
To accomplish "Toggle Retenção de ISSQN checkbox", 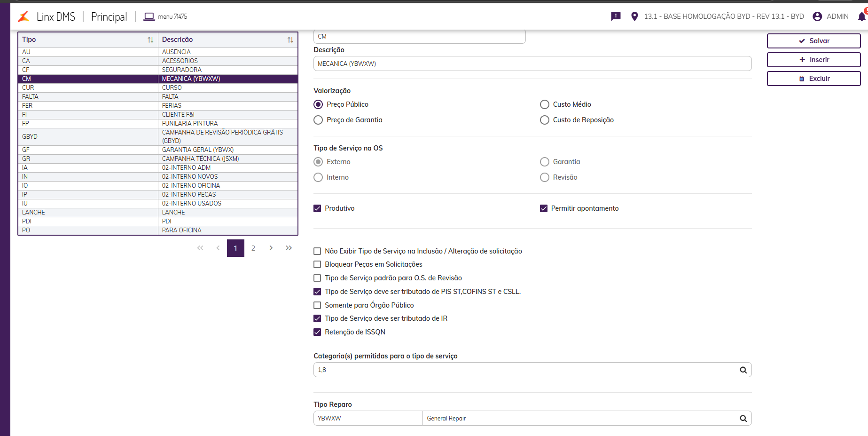I will (317, 332).
